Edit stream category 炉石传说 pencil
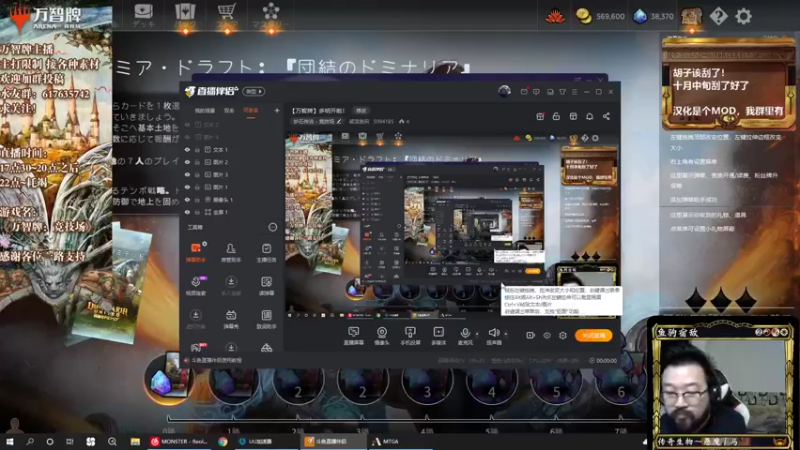This screenshot has height=450, width=800. point(339,121)
